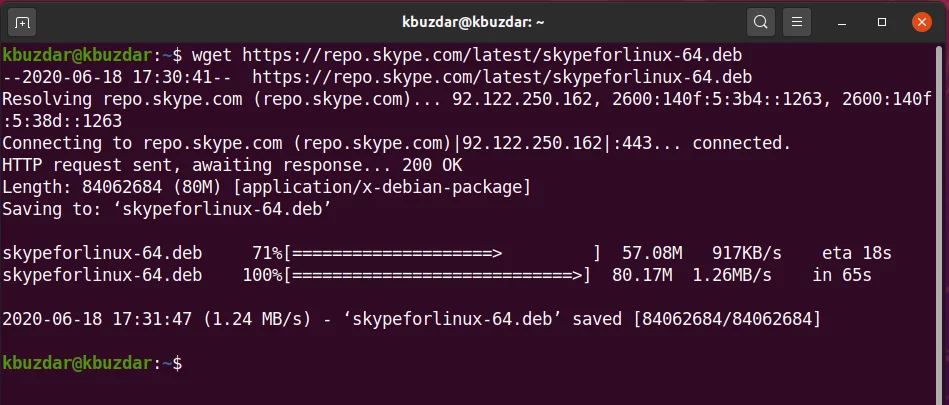The height and width of the screenshot is (405, 949).
Task: Click the 71% download progress bar
Action: pyautogui.click(x=442, y=253)
